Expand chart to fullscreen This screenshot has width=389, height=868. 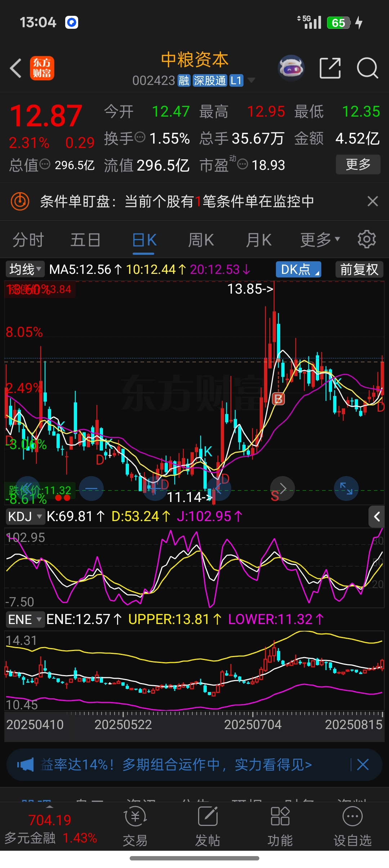click(346, 489)
